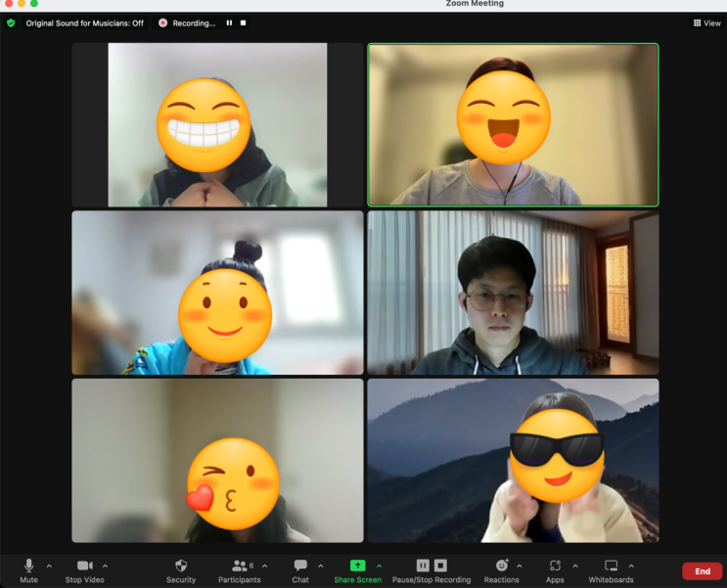Image resolution: width=727 pixels, height=588 pixels.
Task: Expand chat options arrow beside Chat
Action: (x=320, y=565)
